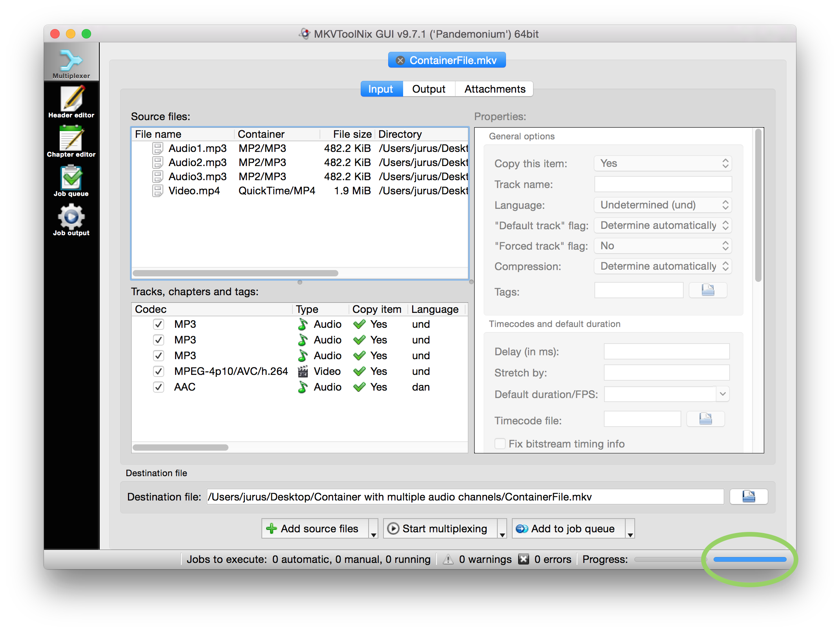Click the Audio1.mp3 file icon
The width and height of the screenshot is (840, 632).
click(x=158, y=148)
